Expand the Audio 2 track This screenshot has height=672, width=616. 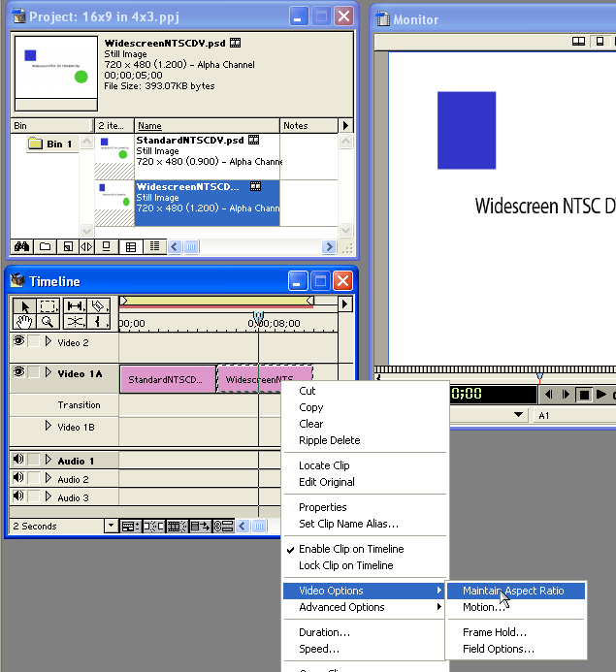[49, 479]
